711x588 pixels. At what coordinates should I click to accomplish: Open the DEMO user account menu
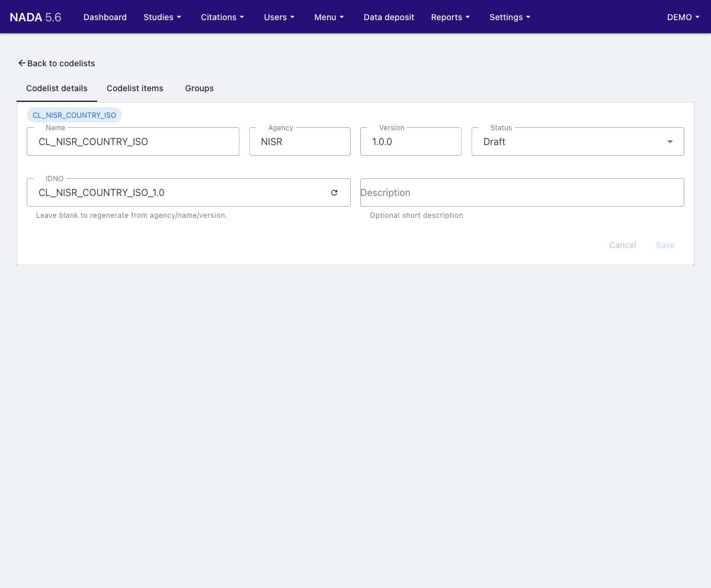(x=683, y=17)
